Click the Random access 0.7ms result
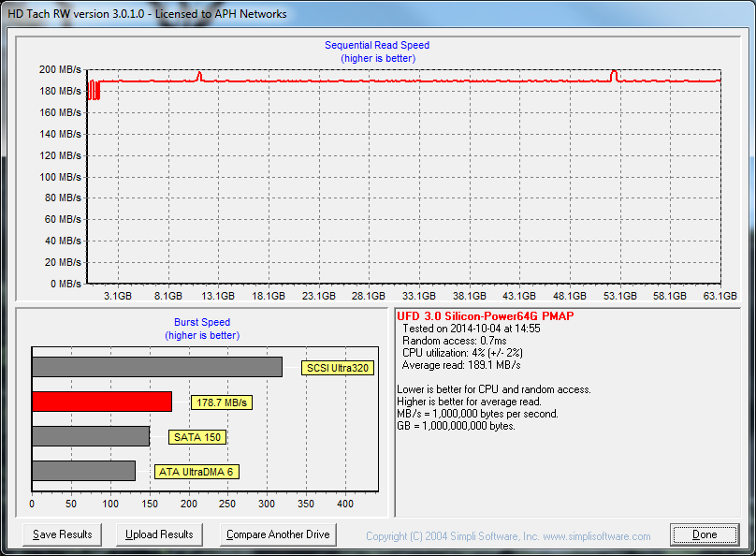Screen dimensions: 756x556 (448, 341)
